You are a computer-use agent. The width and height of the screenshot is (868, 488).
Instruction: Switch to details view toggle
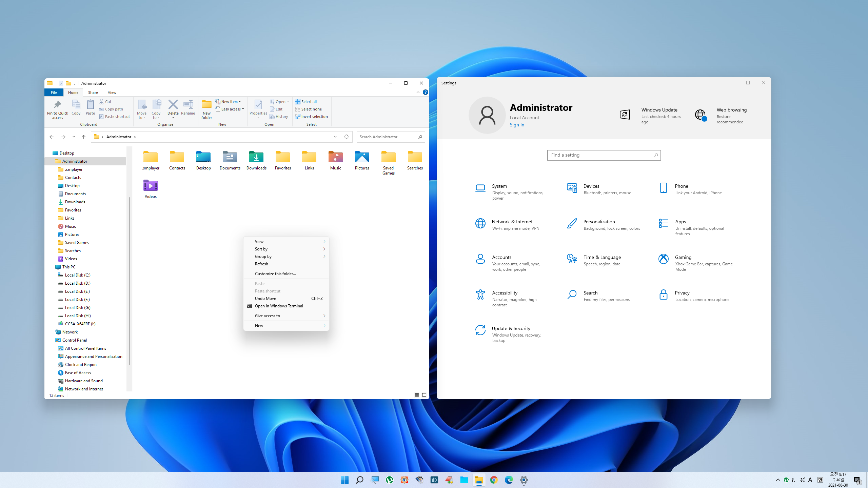tap(416, 395)
